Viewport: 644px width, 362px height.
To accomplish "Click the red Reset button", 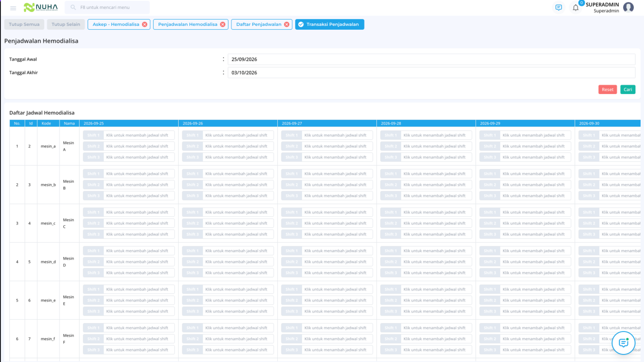I will [x=607, y=90].
